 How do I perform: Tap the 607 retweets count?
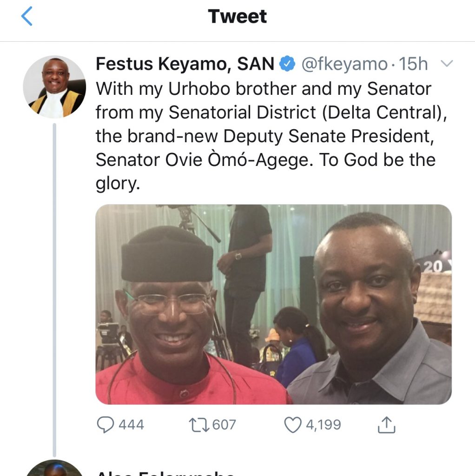pos(224,425)
